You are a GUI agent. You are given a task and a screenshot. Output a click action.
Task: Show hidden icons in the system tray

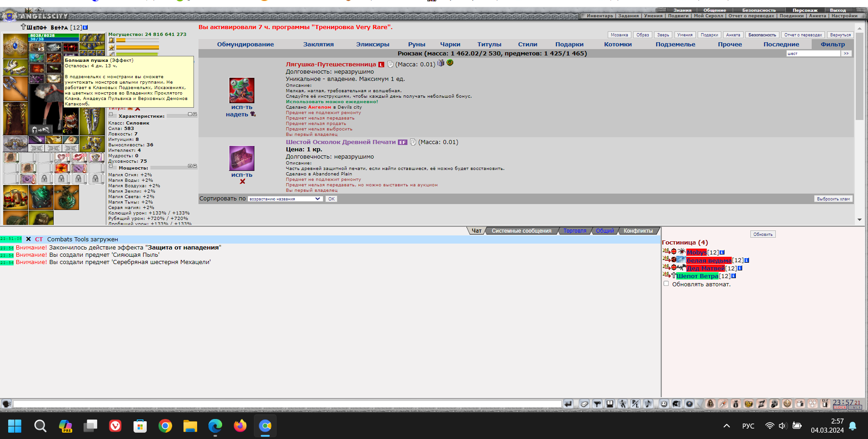tap(727, 426)
